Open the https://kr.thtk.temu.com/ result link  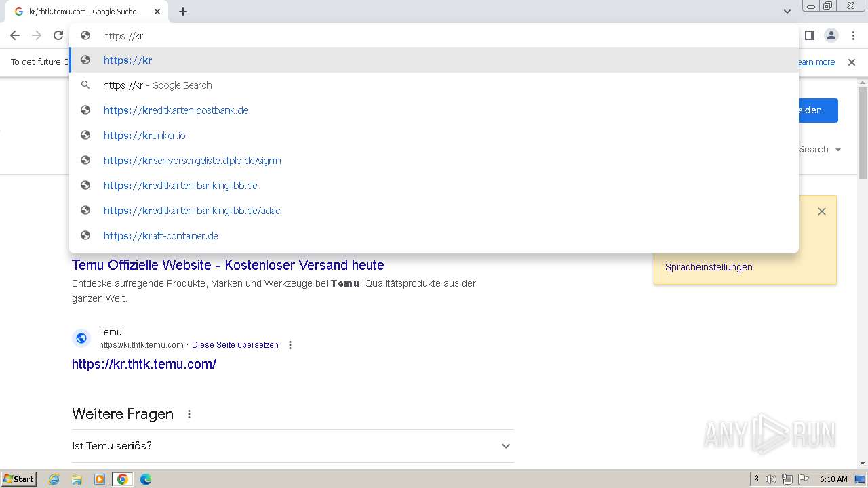point(144,364)
